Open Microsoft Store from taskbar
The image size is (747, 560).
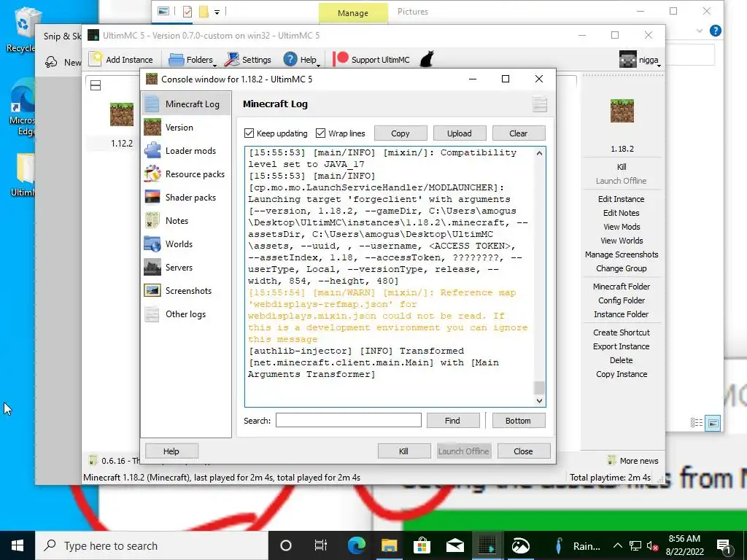coord(422,545)
